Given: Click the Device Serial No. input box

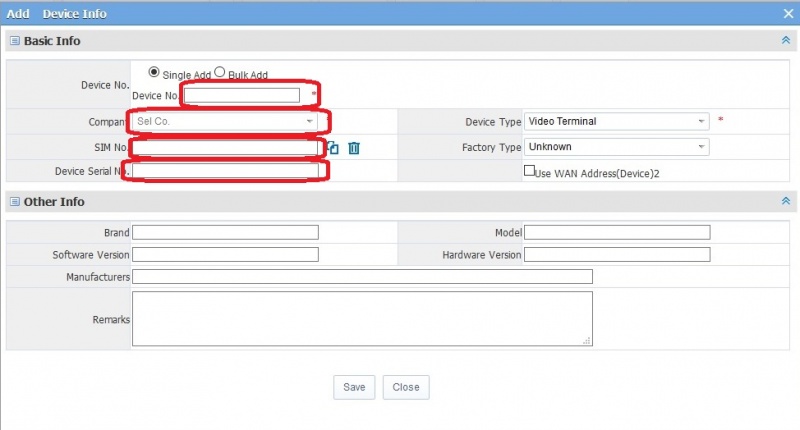Looking at the screenshot, I should [x=225, y=171].
